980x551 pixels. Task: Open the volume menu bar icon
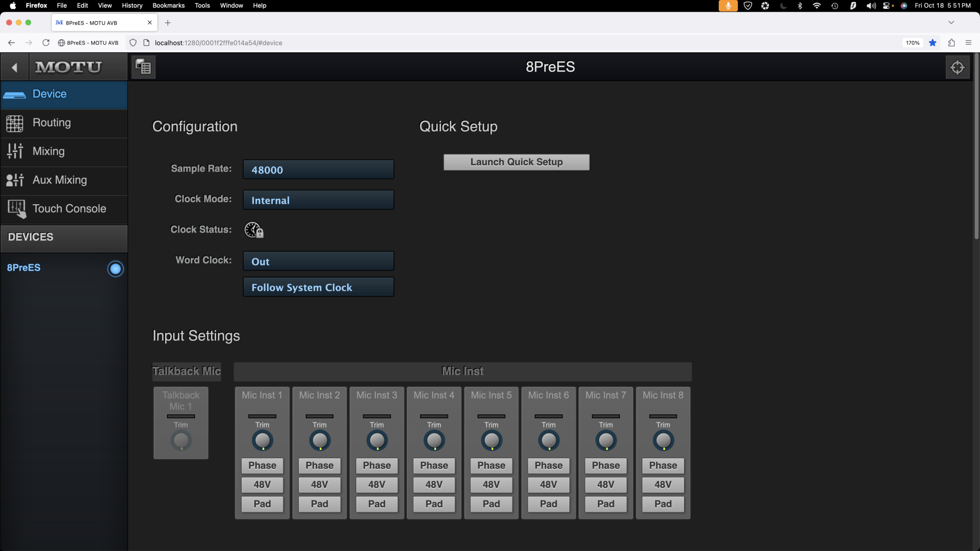[x=871, y=5]
